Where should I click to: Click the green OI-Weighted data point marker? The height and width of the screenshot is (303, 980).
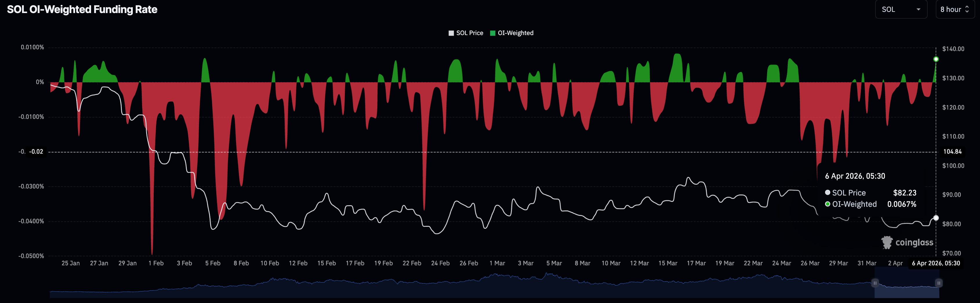pyautogui.click(x=936, y=59)
